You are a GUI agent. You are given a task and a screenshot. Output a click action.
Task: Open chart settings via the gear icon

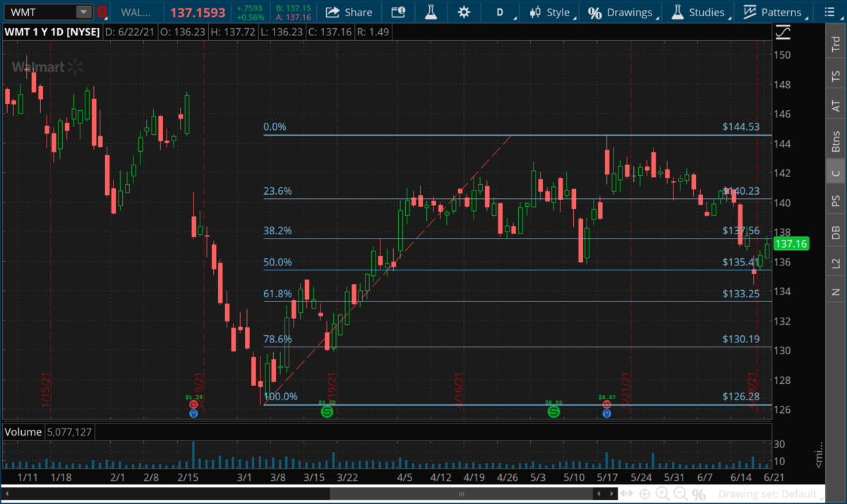point(464,12)
